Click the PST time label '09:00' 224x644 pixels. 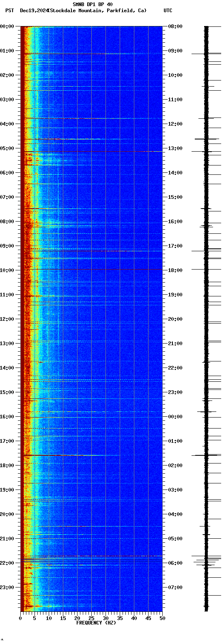pos(7,246)
